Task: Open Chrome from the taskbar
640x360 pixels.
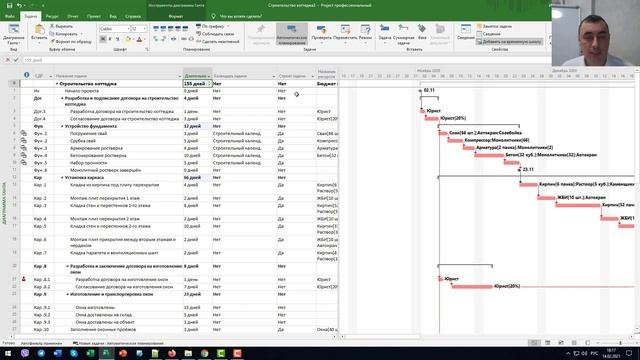Action: (x=204, y=353)
